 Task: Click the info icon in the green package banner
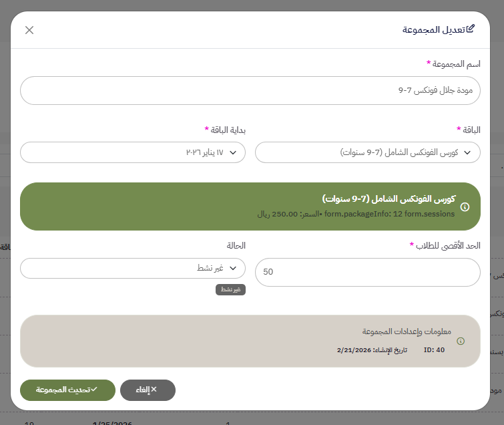[465, 207]
